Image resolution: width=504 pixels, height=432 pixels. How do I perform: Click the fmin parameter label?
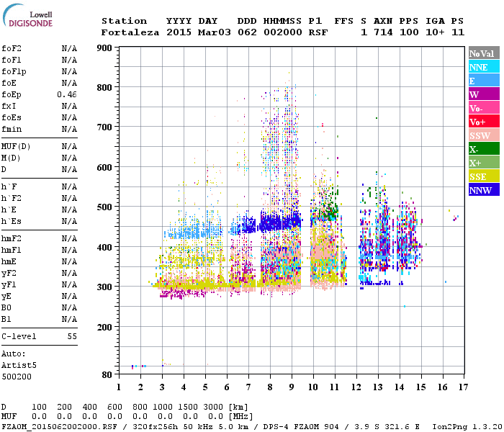pyautogui.click(x=12, y=129)
